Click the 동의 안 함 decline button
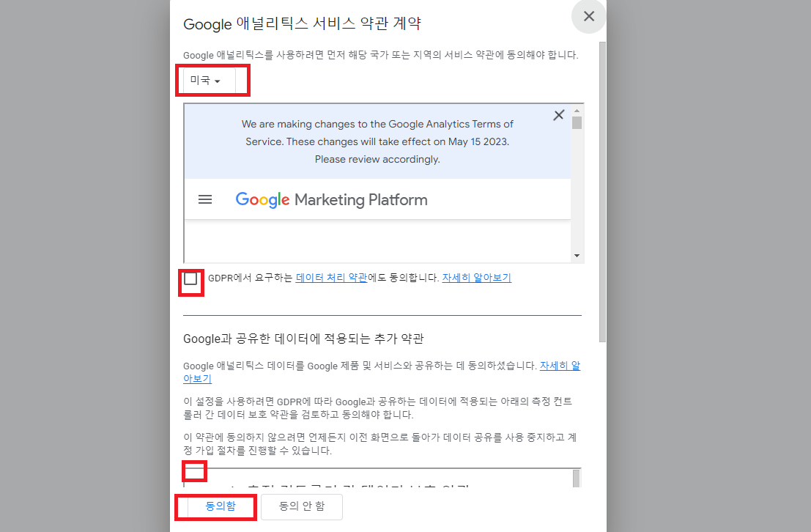811x532 pixels. (302, 506)
